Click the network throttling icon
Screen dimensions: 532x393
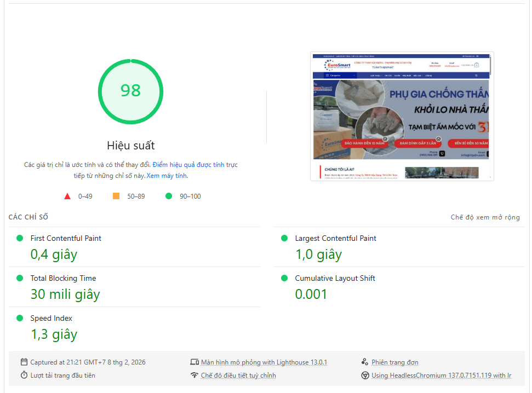(194, 375)
